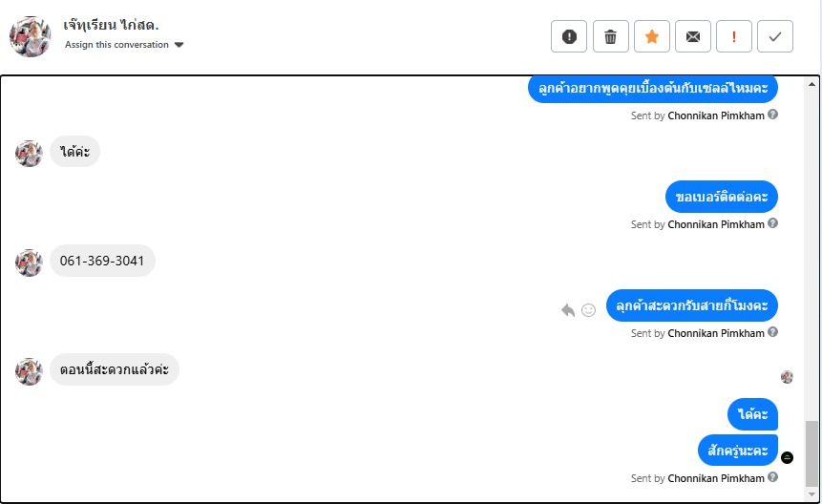Click avatar beside 'ตอนนี้สะดวกแล้วคะ' message
822x504 pixels.
[x=29, y=371]
